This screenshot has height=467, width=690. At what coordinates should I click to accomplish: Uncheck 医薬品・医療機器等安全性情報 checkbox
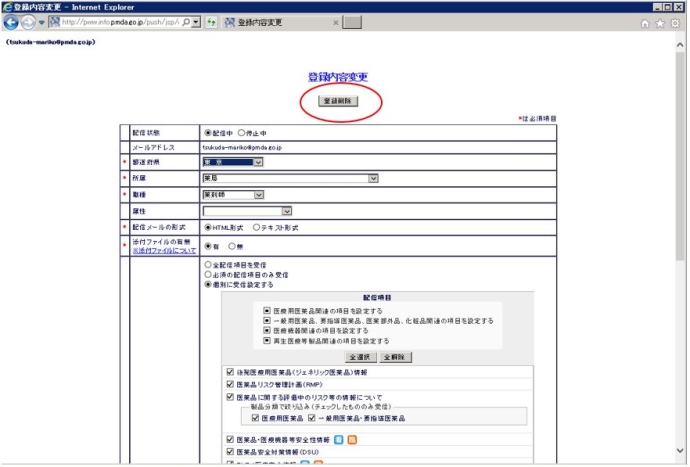230,439
